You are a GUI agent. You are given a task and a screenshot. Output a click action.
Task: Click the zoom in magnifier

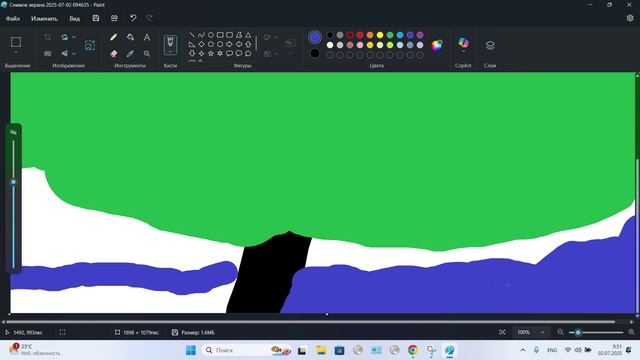pyautogui.click(x=631, y=332)
